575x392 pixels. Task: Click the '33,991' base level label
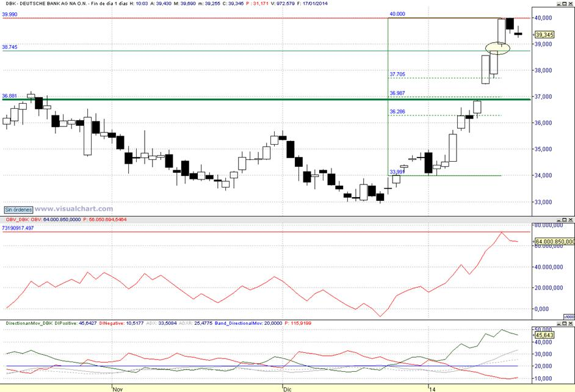click(x=396, y=172)
